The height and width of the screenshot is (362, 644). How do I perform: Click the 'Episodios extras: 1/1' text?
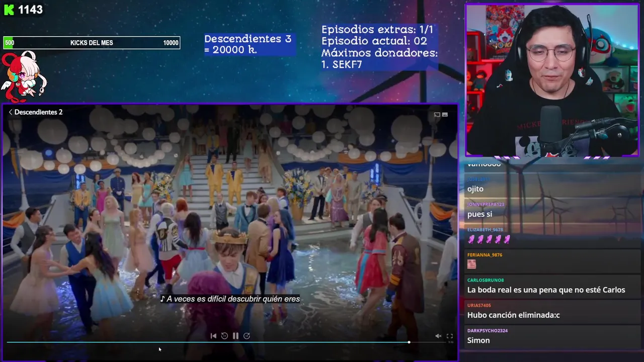tap(377, 30)
